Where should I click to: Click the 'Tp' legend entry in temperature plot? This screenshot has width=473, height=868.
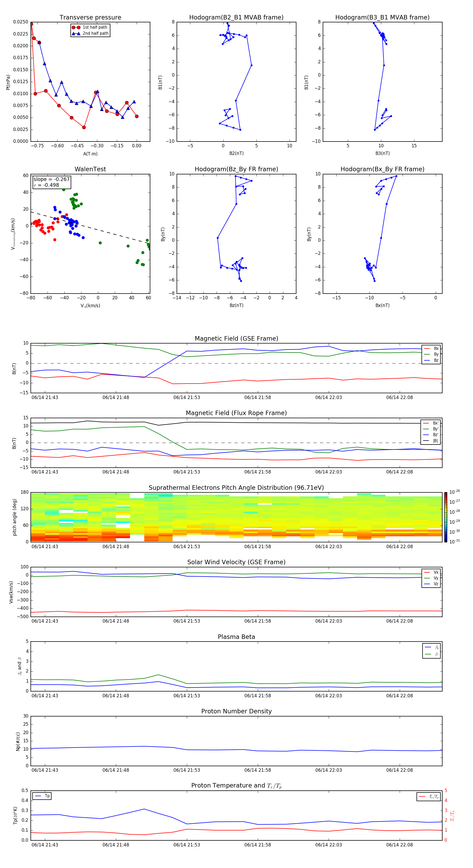click(42, 796)
